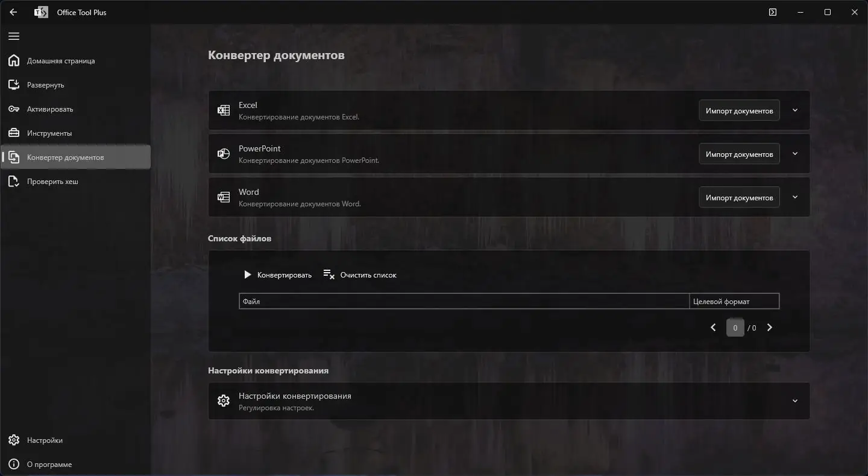This screenshot has width=868, height=476.
Task: Go to Активировать section
Action: click(x=75, y=109)
